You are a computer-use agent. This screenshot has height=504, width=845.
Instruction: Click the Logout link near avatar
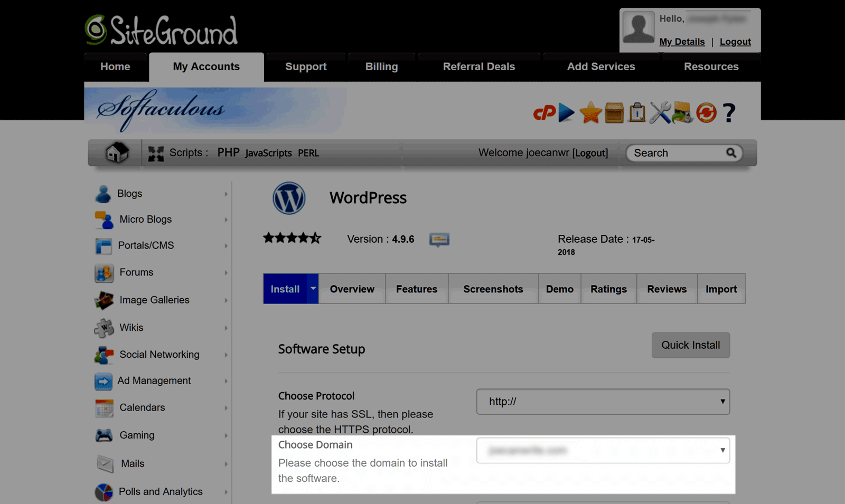(x=735, y=42)
